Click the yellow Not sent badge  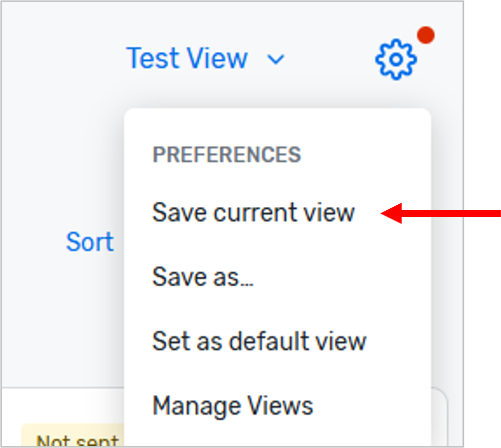[x=77, y=439]
